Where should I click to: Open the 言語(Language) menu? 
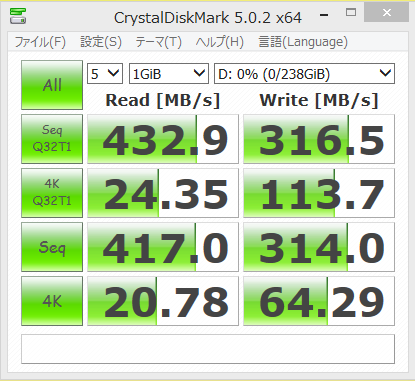click(x=303, y=42)
